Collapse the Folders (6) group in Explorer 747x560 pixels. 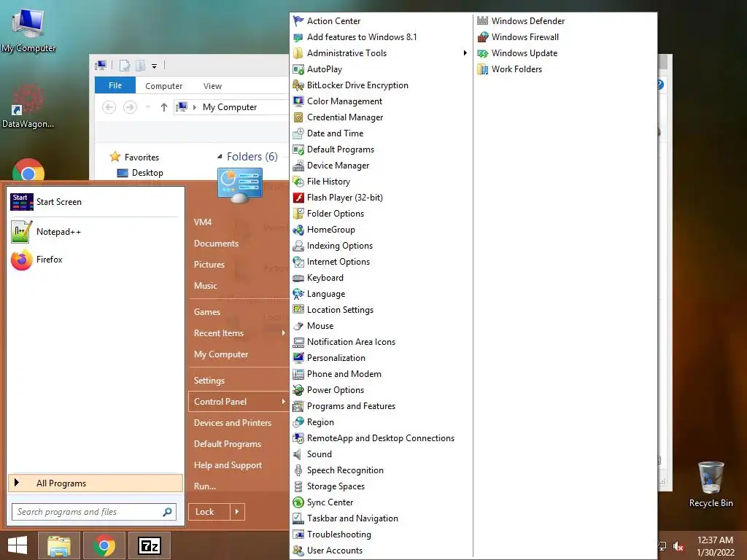point(220,156)
